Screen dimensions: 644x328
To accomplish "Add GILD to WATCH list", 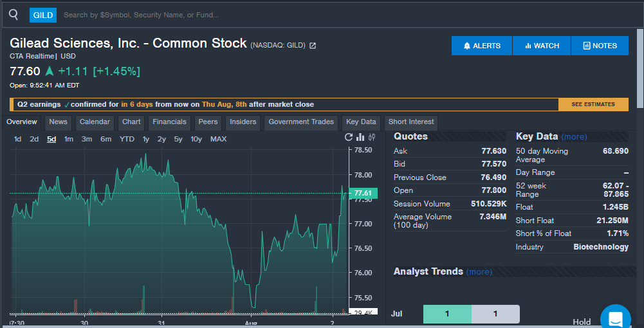I will pyautogui.click(x=542, y=46).
